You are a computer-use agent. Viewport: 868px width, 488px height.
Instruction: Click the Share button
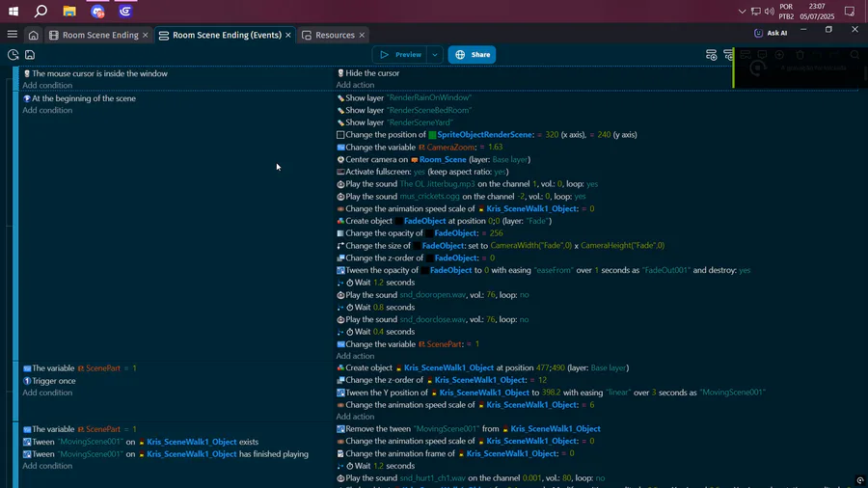[472, 55]
